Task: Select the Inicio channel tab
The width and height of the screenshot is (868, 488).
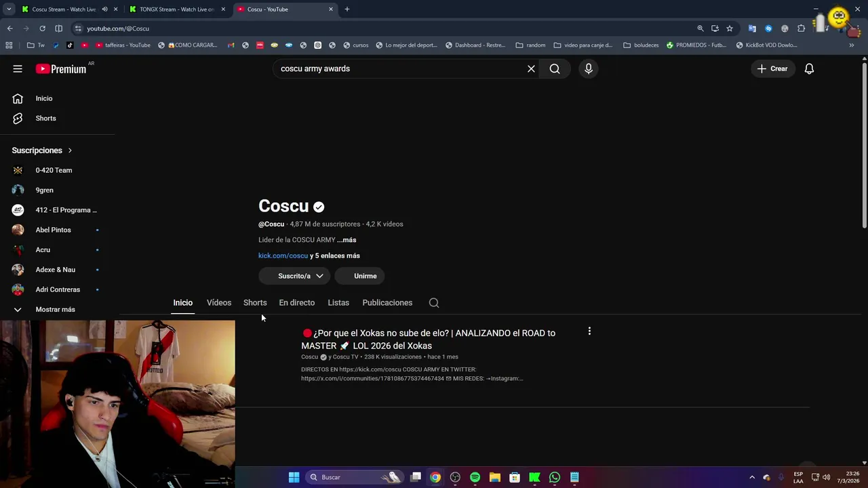Action: point(182,302)
